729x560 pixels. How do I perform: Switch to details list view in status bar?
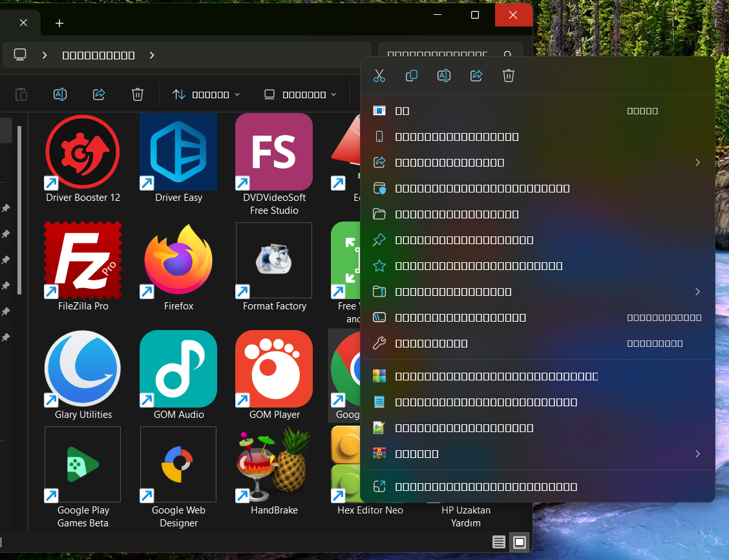(499, 542)
